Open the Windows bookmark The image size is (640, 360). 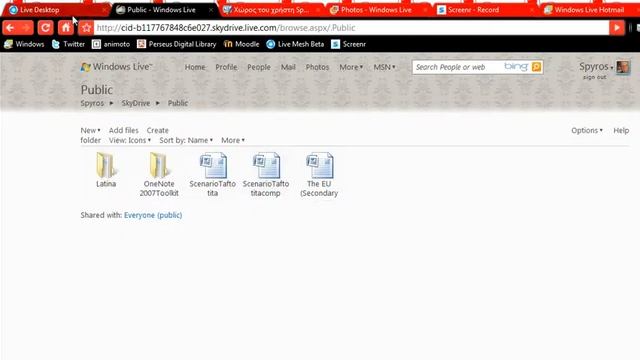pos(24,44)
